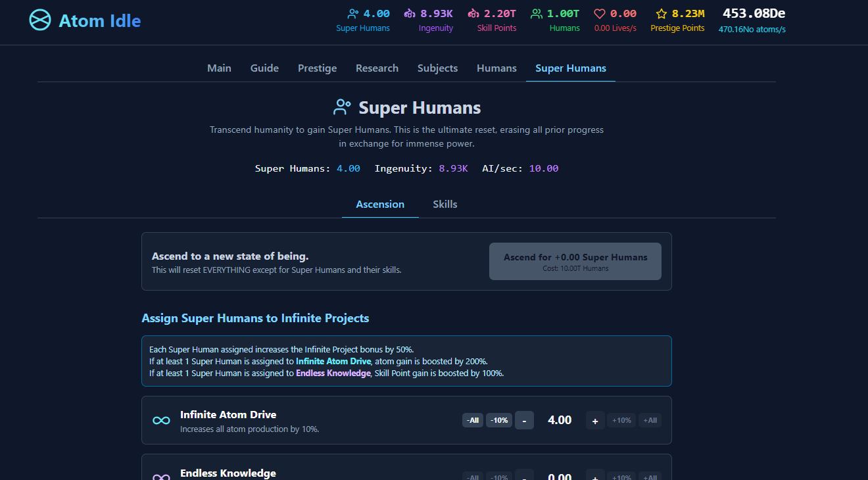Remove all from Infinite Atom Drive with -All

[472, 420]
